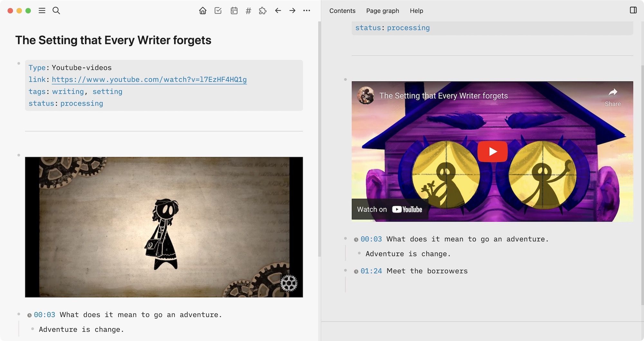Click the setting tag
This screenshot has height=341, width=644.
107,91
